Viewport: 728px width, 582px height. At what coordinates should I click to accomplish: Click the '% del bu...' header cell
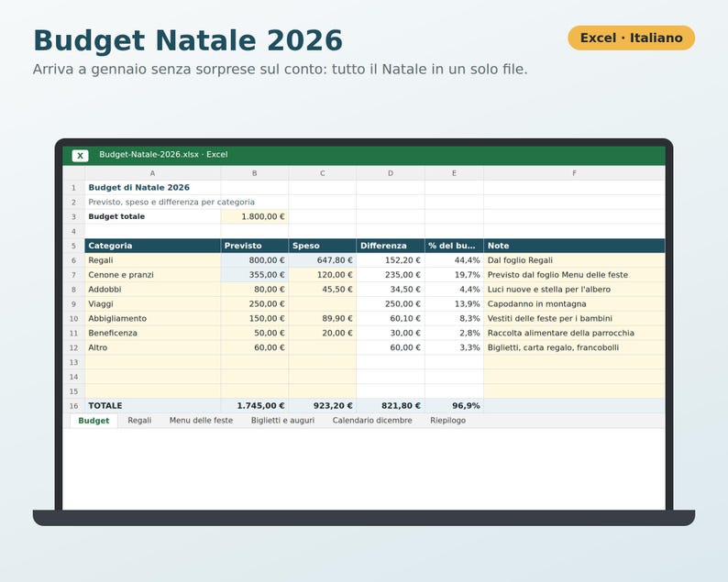point(454,246)
